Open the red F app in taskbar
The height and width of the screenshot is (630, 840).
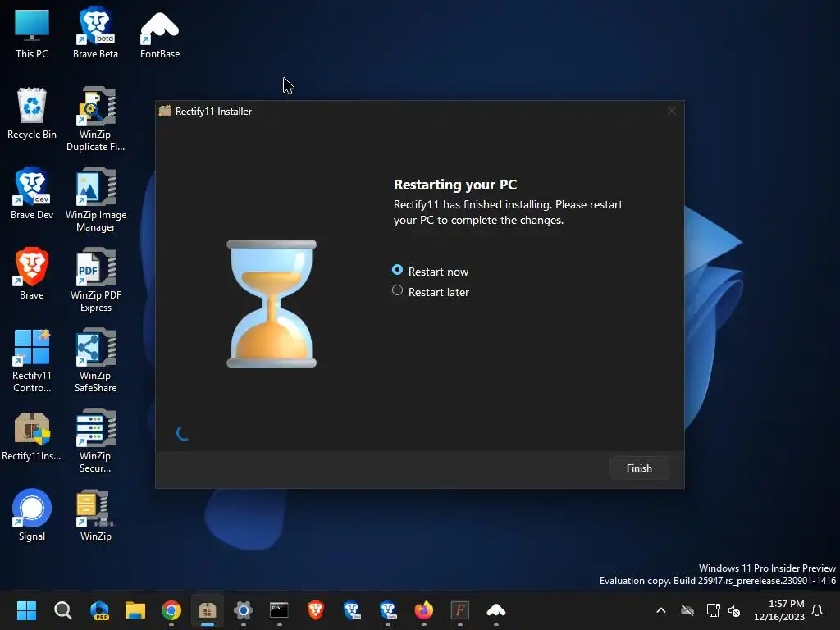459,610
